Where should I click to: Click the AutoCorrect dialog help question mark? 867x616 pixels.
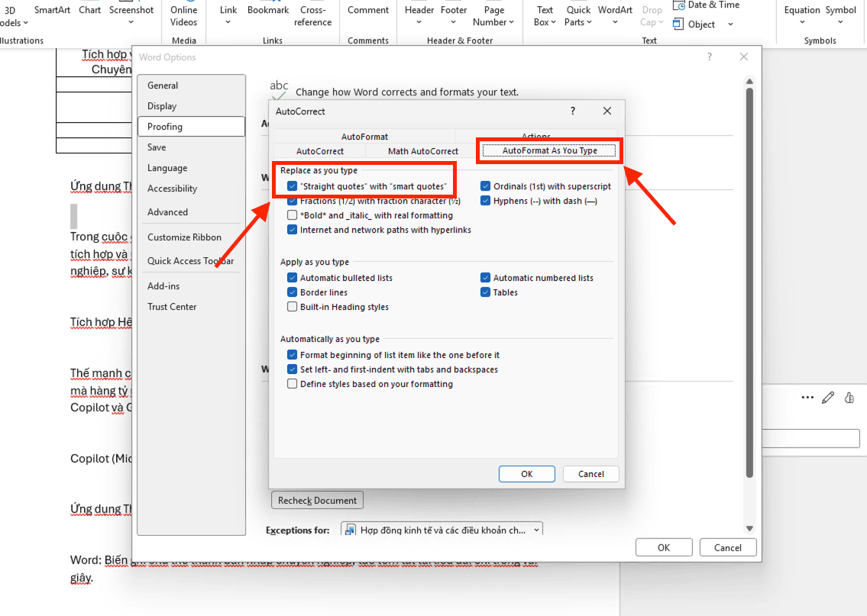[x=573, y=111]
